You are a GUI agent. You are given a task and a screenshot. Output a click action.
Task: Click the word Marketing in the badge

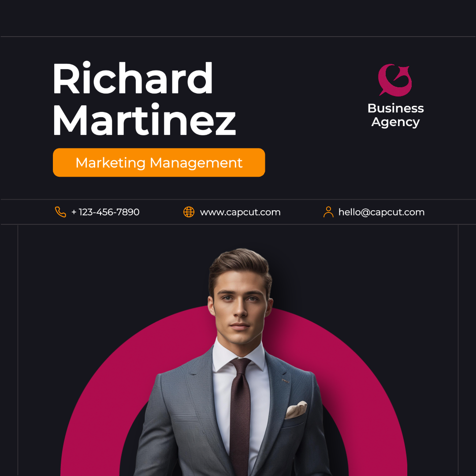click(111, 163)
